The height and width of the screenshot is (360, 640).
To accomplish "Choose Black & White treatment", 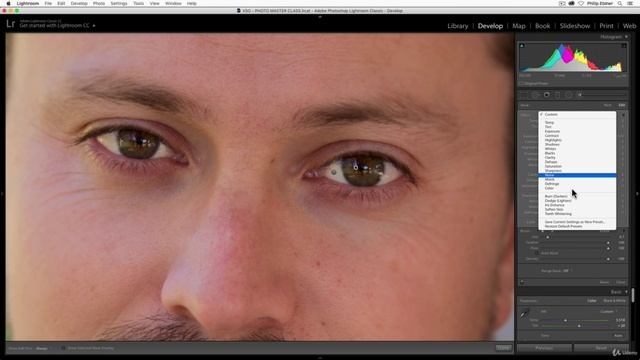I will (614, 301).
